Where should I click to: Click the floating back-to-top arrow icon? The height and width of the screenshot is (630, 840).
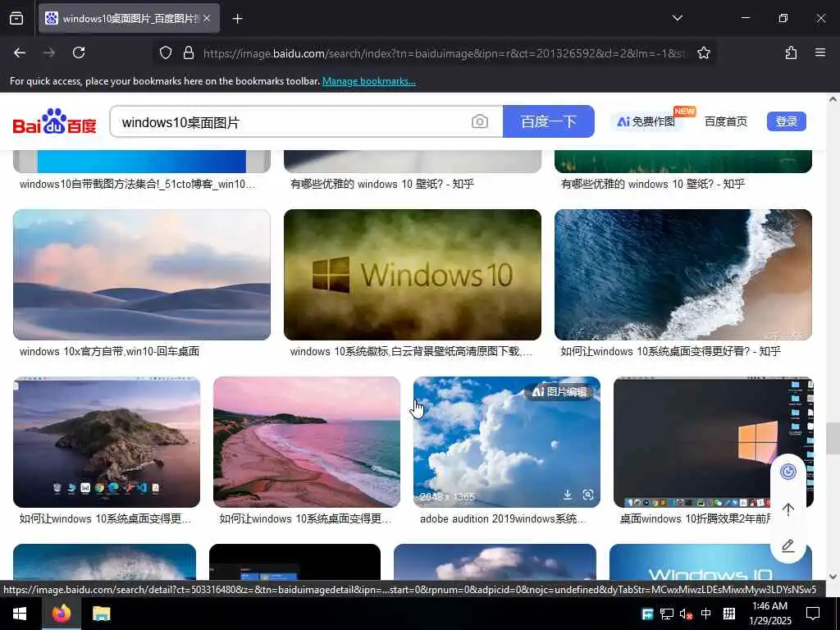pyautogui.click(x=788, y=509)
